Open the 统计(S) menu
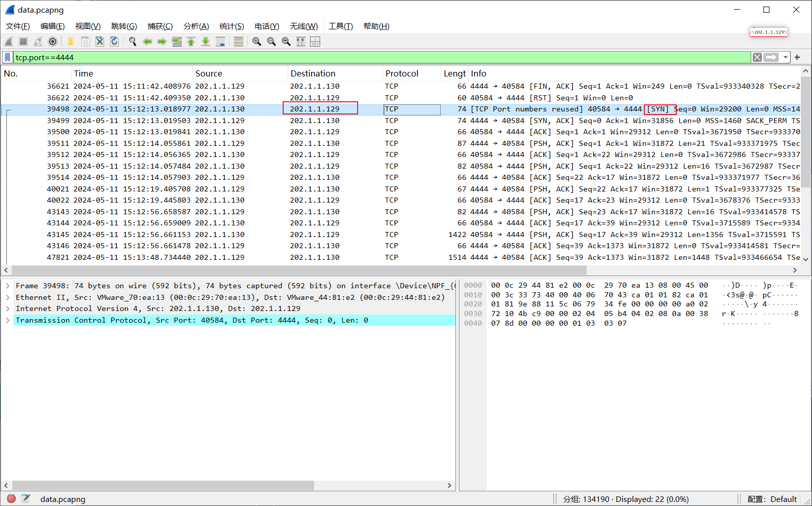This screenshot has width=812, height=506. (231, 26)
